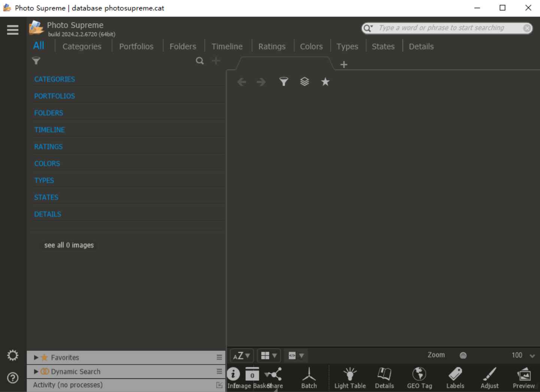
Task: Click see all 0 images link
Action: point(69,245)
